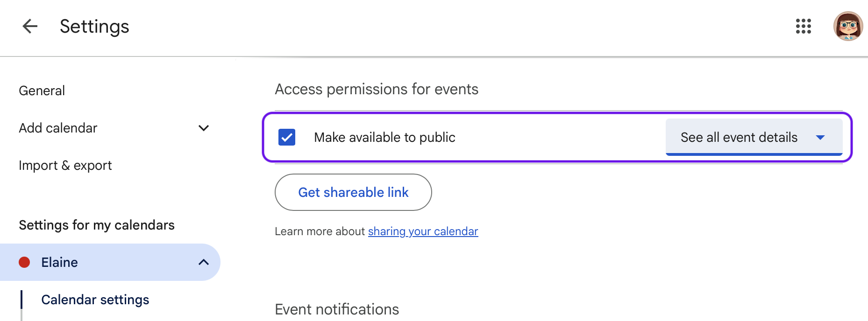Image resolution: width=868 pixels, height=321 pixels.
Task: Open the See all event details dropdown
Action: (754, 137)
